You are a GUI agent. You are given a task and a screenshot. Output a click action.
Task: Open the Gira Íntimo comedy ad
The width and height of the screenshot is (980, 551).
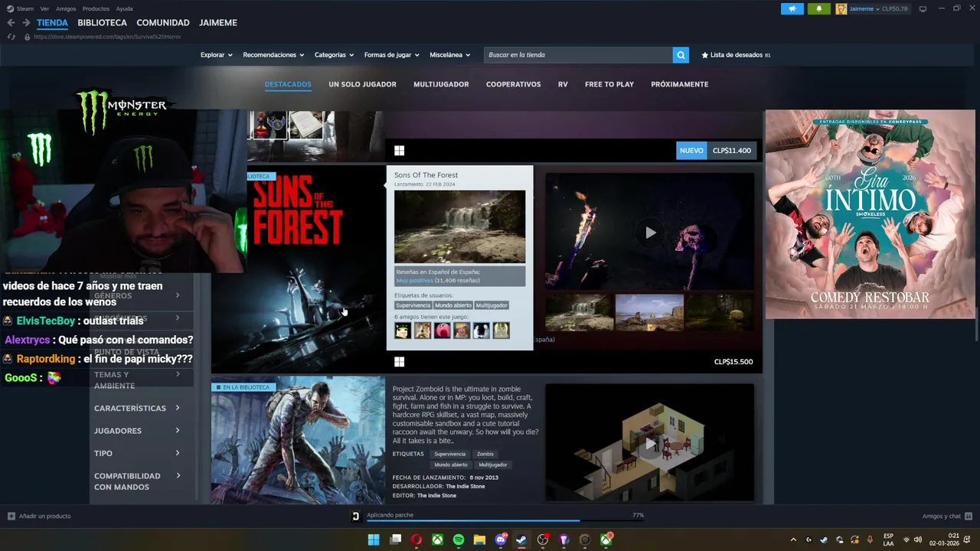(871, 214)
